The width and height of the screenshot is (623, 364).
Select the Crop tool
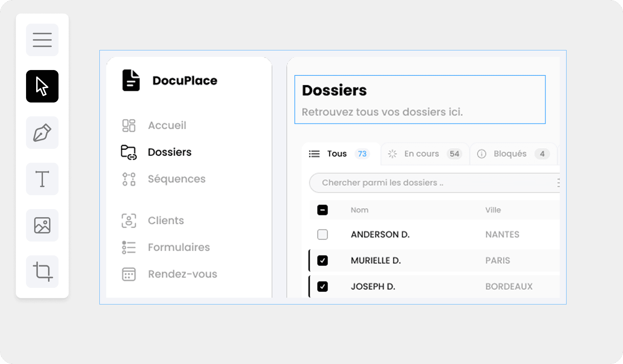coord(42,272)
